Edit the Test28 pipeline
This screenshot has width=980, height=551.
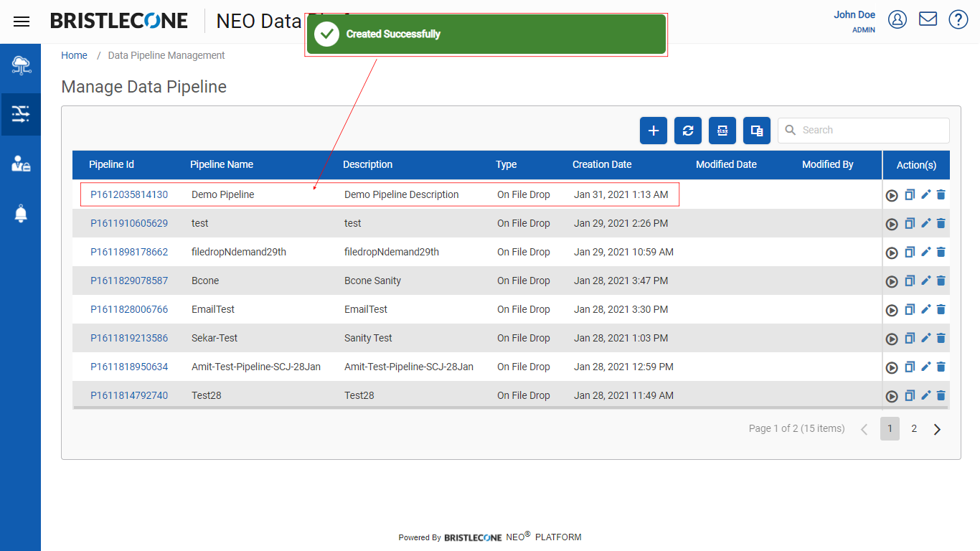coord(925,395)
